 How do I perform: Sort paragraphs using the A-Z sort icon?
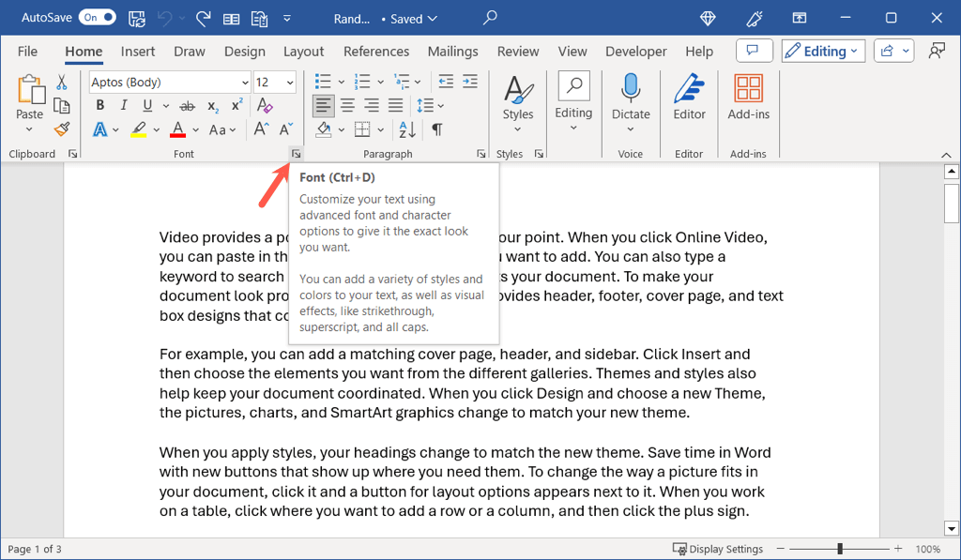[x=408, y=129]
